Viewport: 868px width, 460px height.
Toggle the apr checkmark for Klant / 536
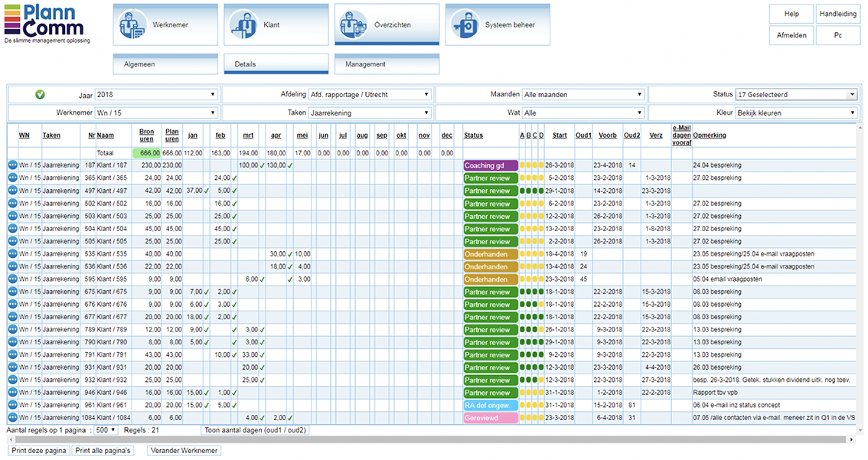290,266
